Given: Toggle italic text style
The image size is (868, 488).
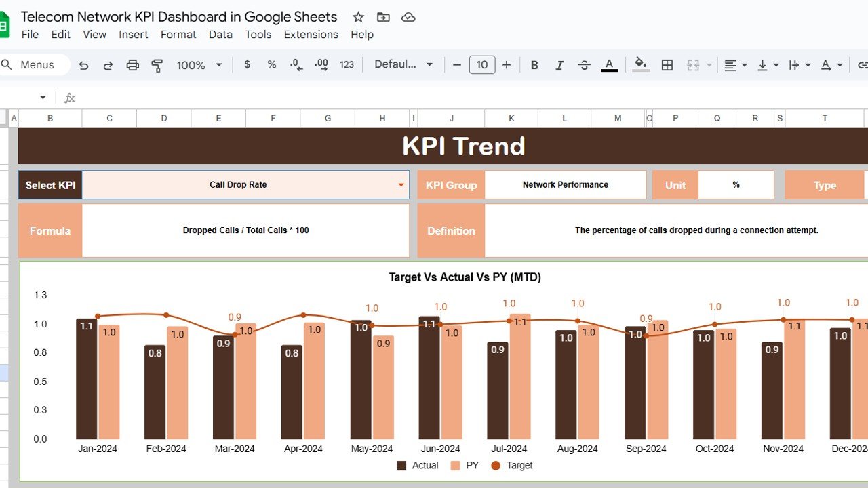Looking at the screenshot, I should 559,65.
